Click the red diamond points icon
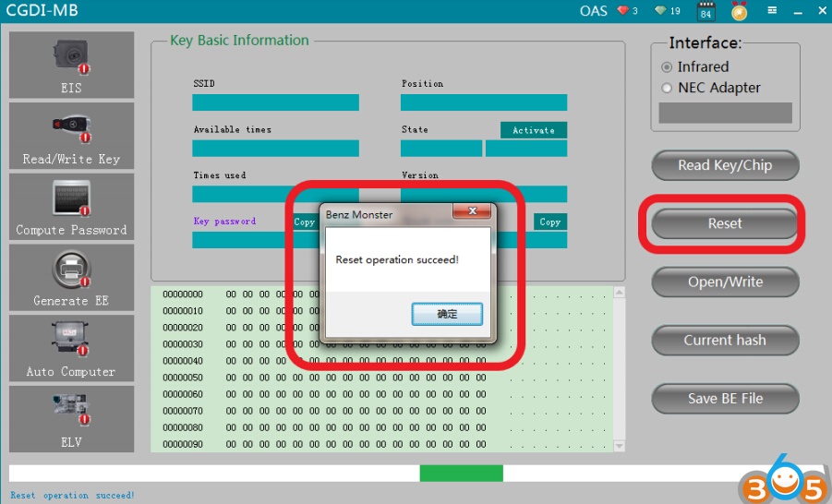 coord(622,10)
